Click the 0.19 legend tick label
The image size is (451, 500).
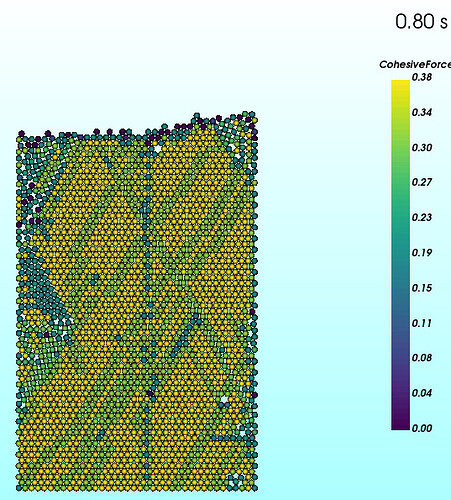coord(422,253)
